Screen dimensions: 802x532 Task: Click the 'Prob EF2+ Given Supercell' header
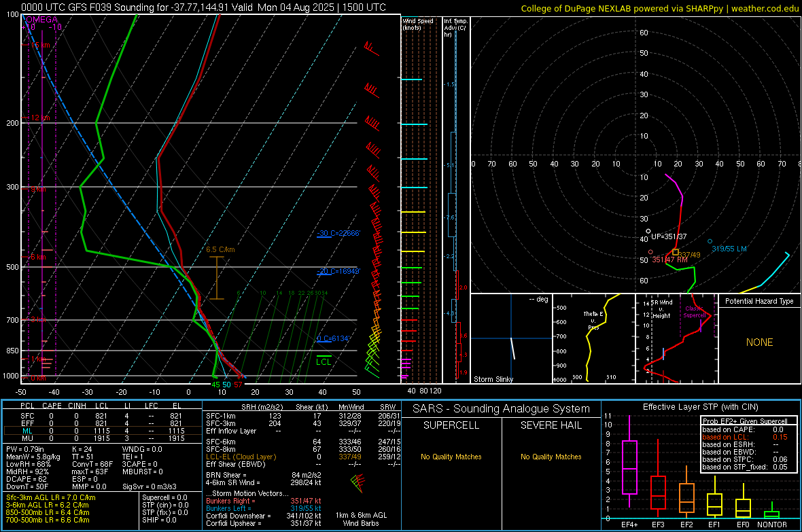(745, 421)
